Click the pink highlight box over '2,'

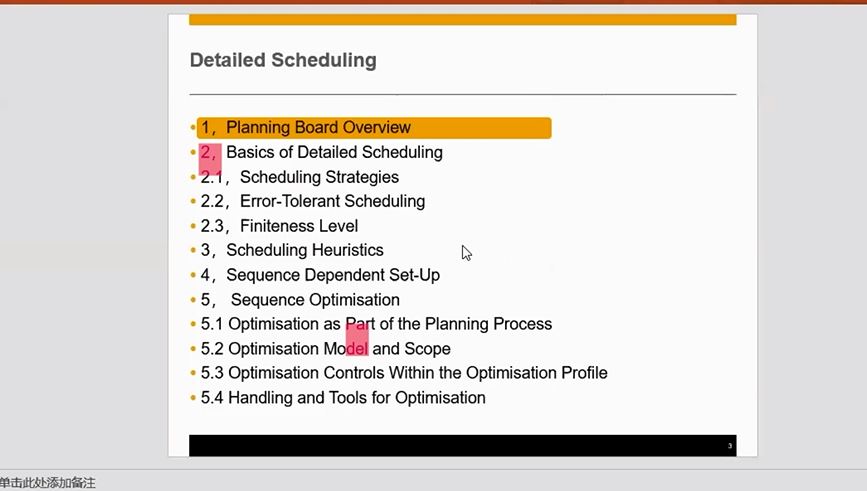(x=210, y=159)
